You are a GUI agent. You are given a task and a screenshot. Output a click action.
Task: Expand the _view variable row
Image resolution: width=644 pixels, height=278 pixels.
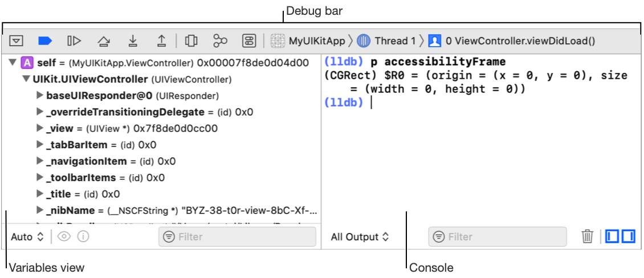tap(40, 129)
